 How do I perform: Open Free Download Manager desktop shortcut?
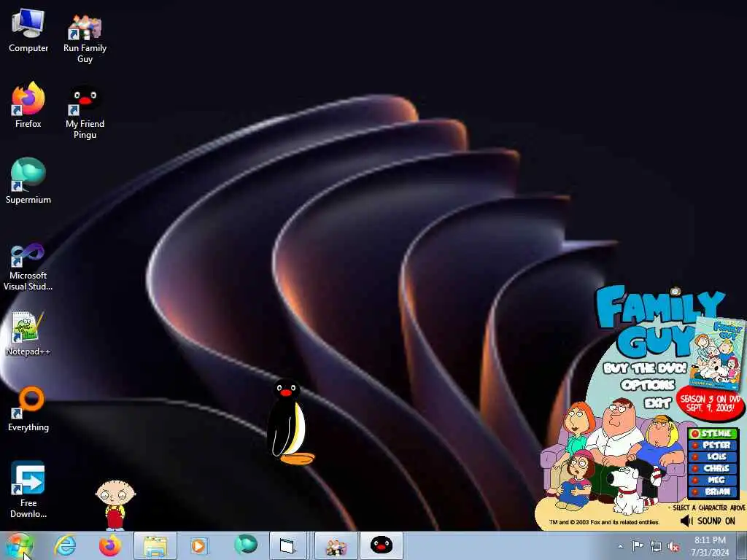point(28,489)
